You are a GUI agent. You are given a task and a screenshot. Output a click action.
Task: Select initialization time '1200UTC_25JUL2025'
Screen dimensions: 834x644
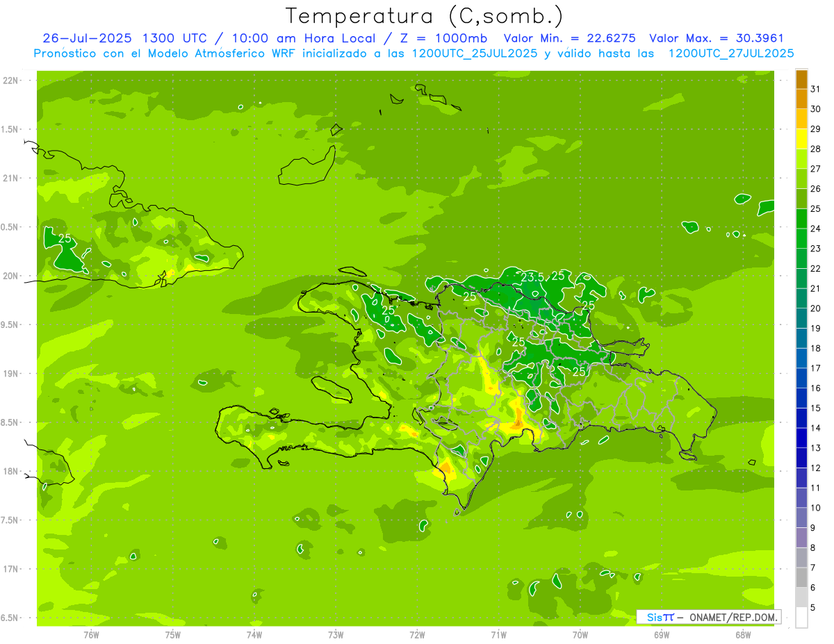point(475,53)
